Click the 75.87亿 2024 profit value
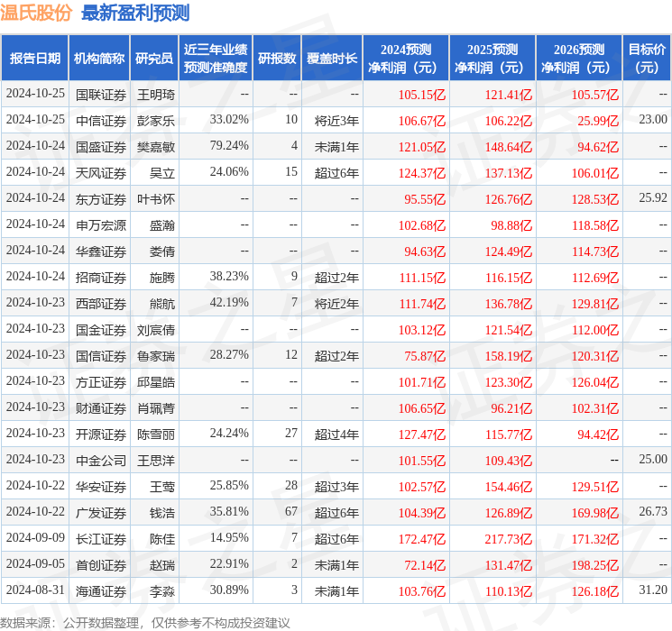The height and width of the screenshot is (631, 672). pyautogui.click(x=425, y=356)
